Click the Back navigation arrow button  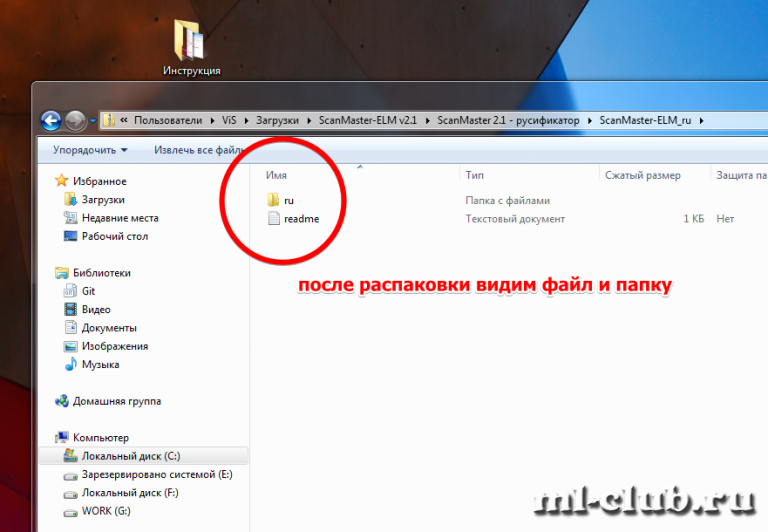[52, 121]
